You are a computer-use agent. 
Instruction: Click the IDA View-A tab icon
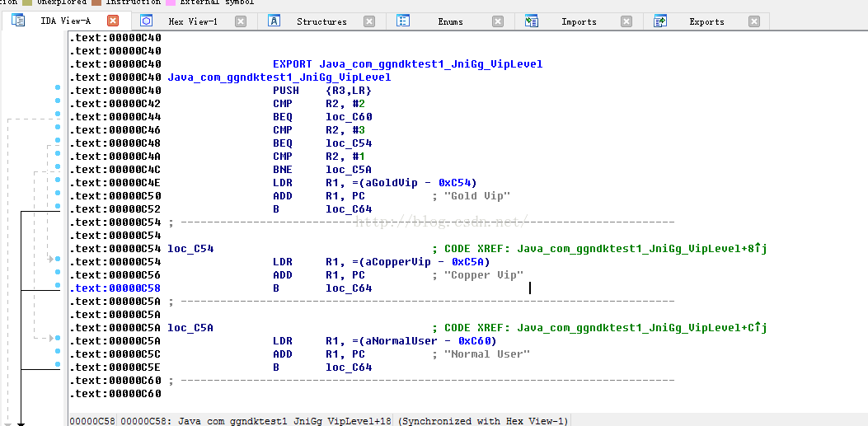click(x=18, y=21)
